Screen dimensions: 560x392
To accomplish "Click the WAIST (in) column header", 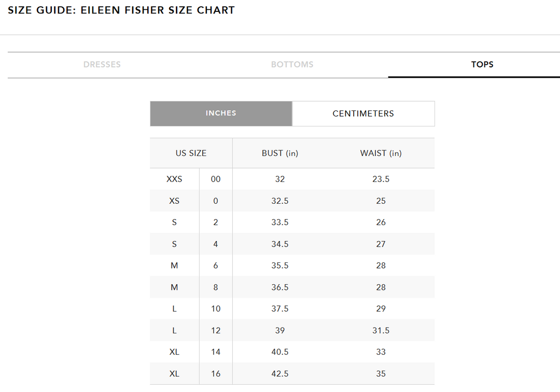I will pyautogui.click(x=381, y=153).
